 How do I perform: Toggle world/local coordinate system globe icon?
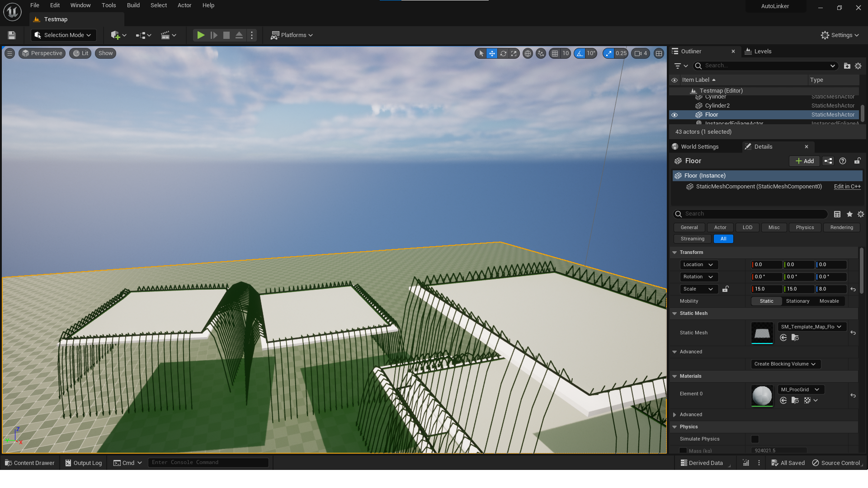528,53
